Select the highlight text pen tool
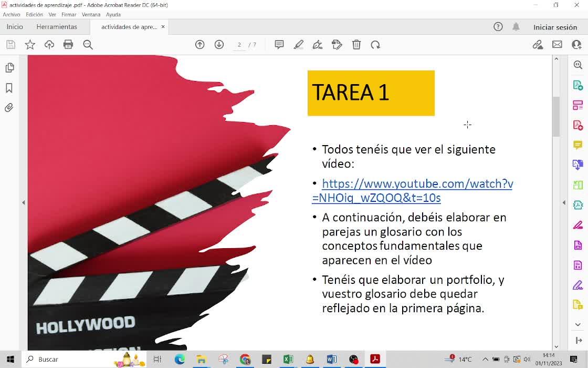Screen dimensions: 588x368 299,45
